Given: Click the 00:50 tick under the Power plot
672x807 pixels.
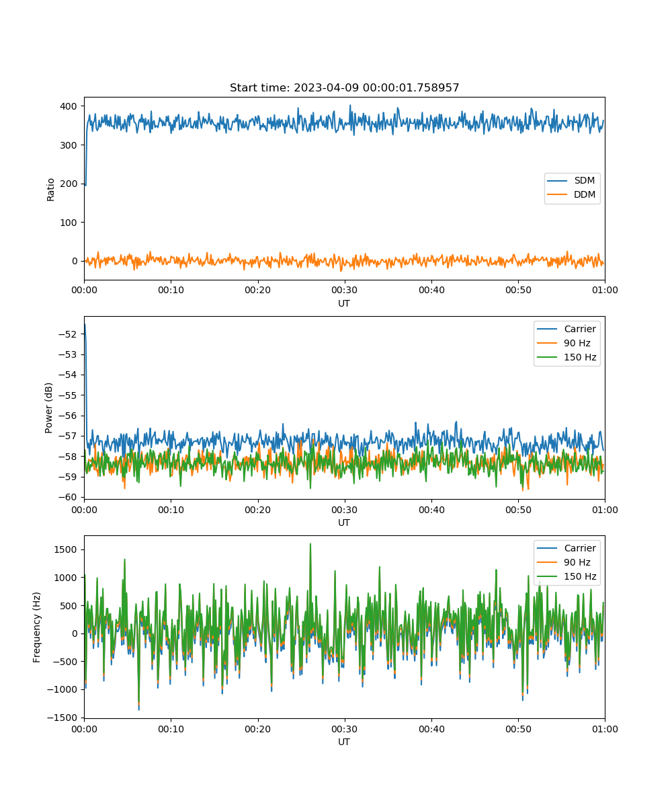Looking at the screenshot, I should tap(518, 509).
